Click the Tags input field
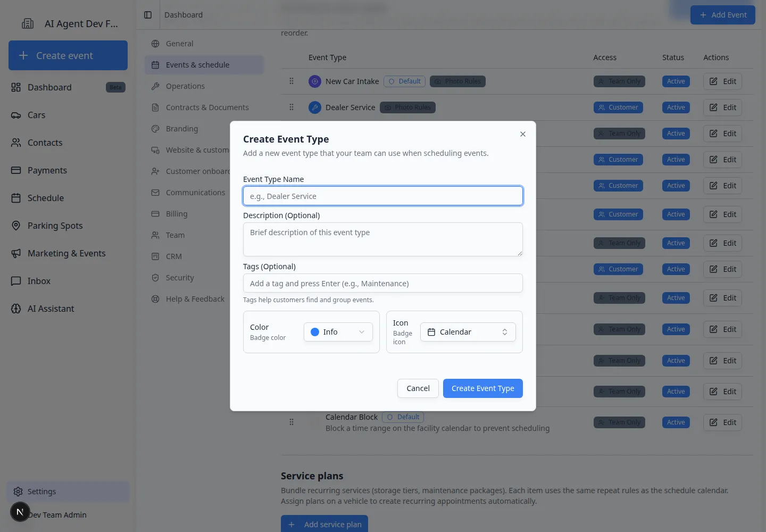The height and width of the screenshot is (532, 766). [383, 283]
